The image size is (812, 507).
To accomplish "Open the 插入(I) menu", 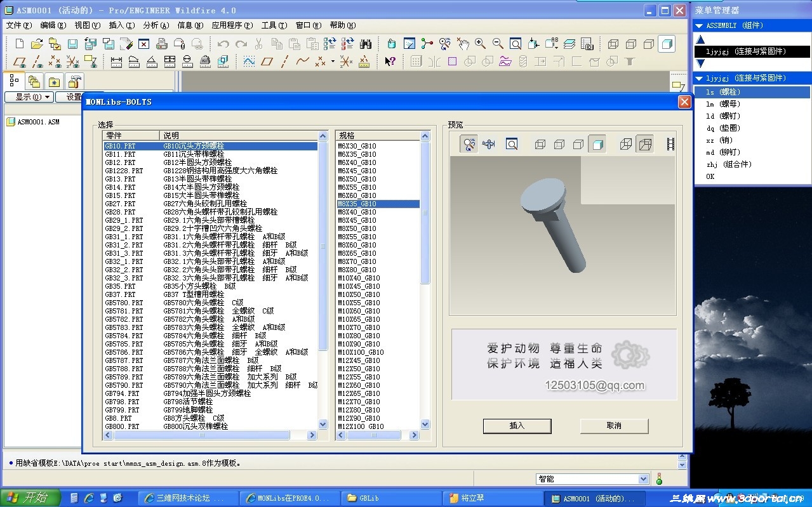I will [121, 25].
